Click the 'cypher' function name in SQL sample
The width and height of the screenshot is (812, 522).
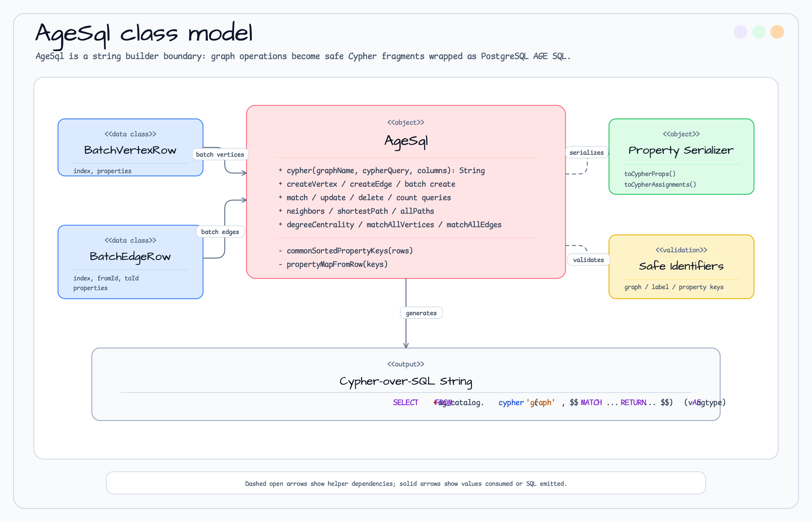(511, 403)
